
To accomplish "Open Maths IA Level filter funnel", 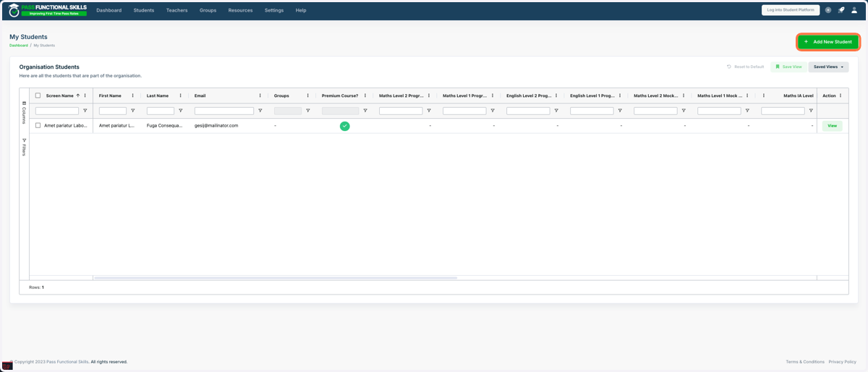I will (811, 111).
